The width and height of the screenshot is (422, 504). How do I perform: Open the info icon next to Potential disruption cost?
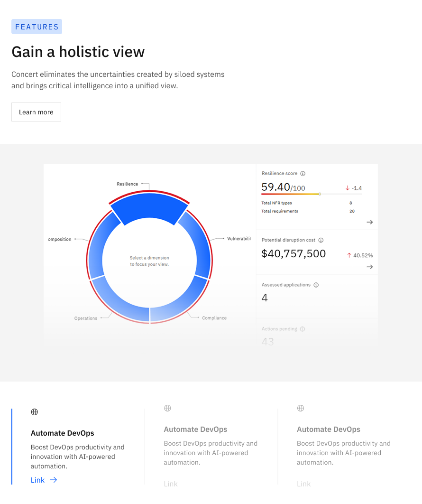pos(321,240)
